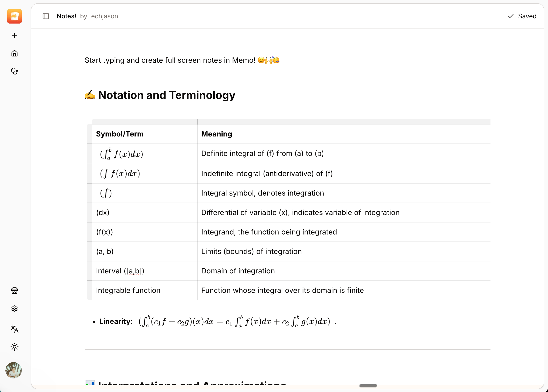Click the orange Memo app logo
Viewport: 548px width, 392px height.
pos(14,16)
